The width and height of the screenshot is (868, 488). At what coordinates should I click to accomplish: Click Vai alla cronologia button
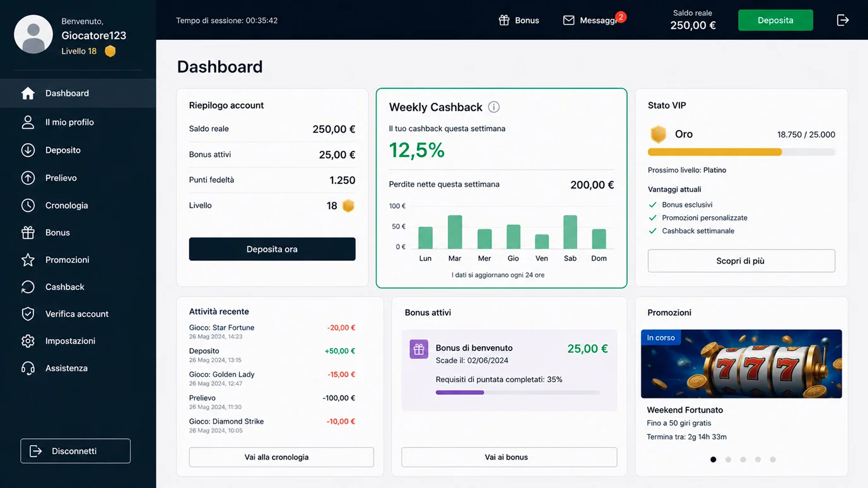pyautogui.click(x=281, y=457)
